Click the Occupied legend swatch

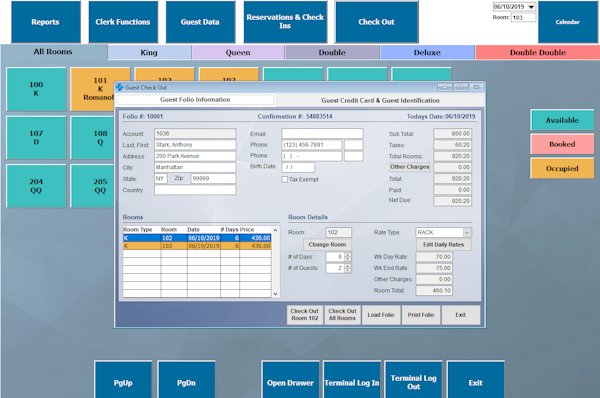562,168
